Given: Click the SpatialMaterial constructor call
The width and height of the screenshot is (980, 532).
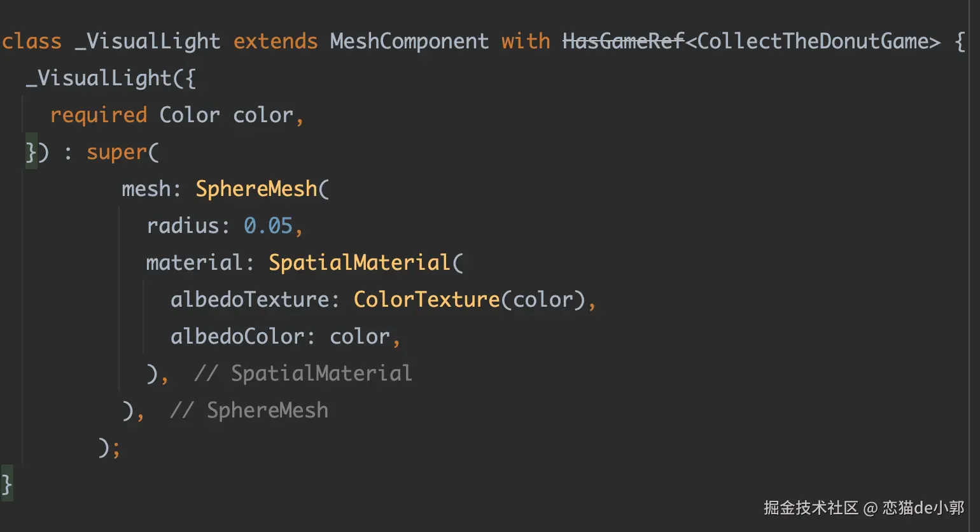Looking at the screenshot, I should [x=360, y=263].
